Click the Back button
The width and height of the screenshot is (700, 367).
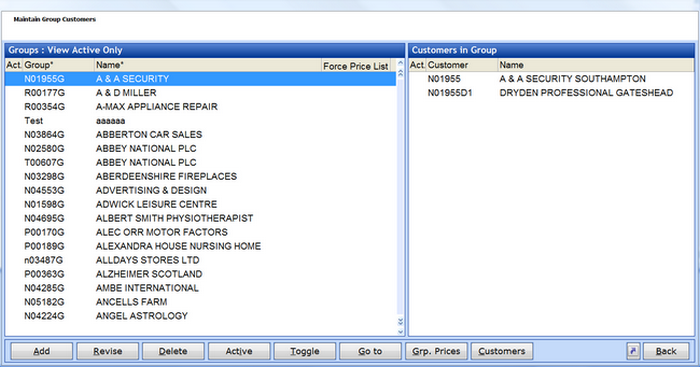(666, 351)
